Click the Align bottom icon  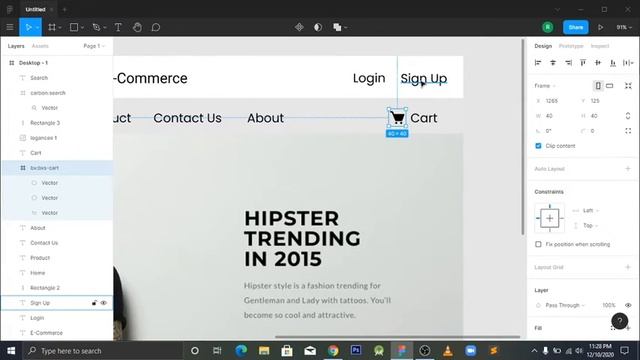click(x=613, y=62)
